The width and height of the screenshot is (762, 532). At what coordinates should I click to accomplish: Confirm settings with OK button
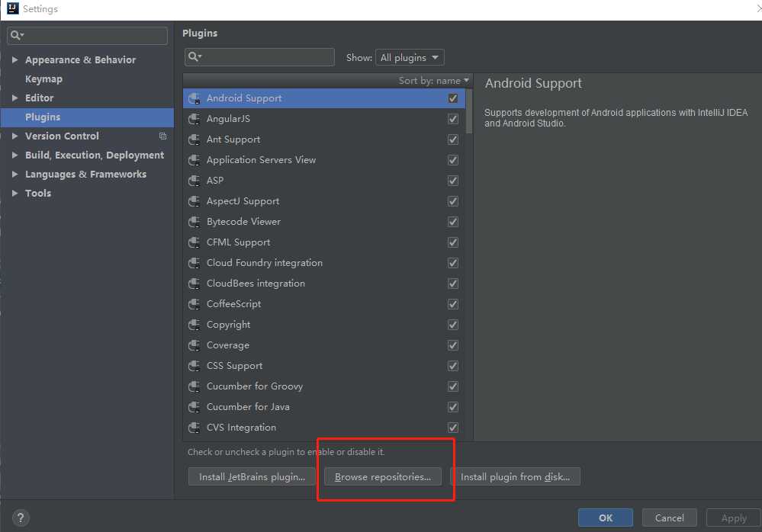(606, 518)
